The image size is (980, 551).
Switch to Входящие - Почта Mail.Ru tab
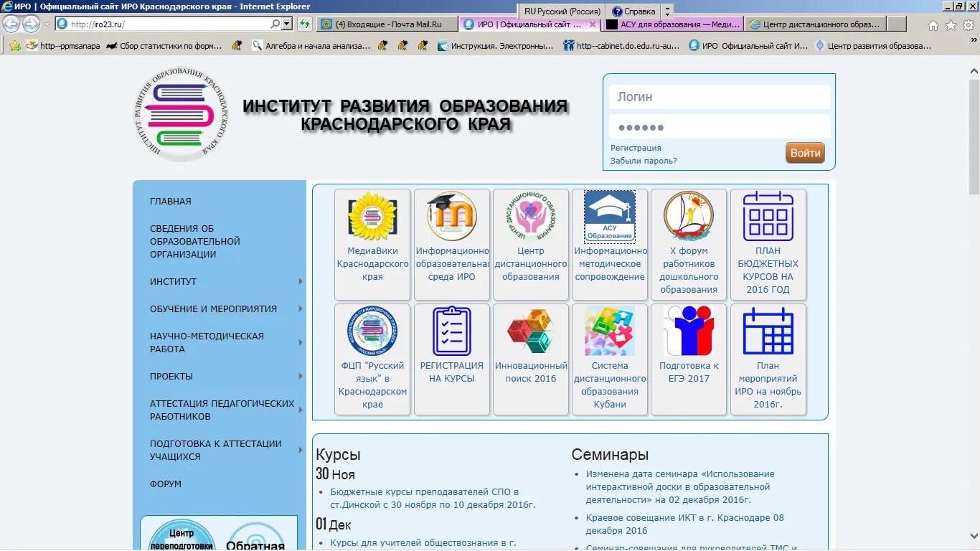(387, 24)
